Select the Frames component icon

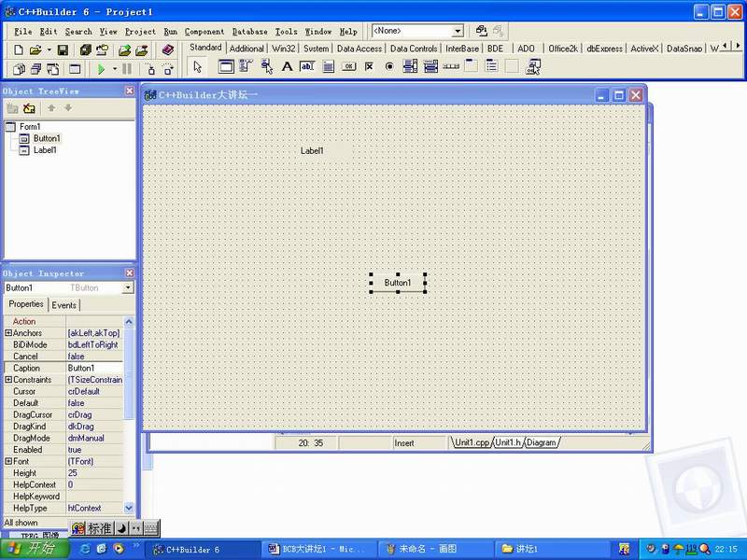coord(226,66)
